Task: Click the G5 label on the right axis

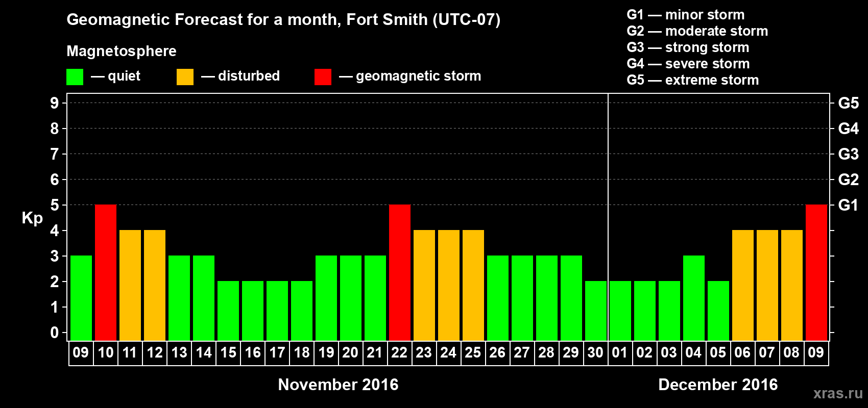Action: (849, 103)
